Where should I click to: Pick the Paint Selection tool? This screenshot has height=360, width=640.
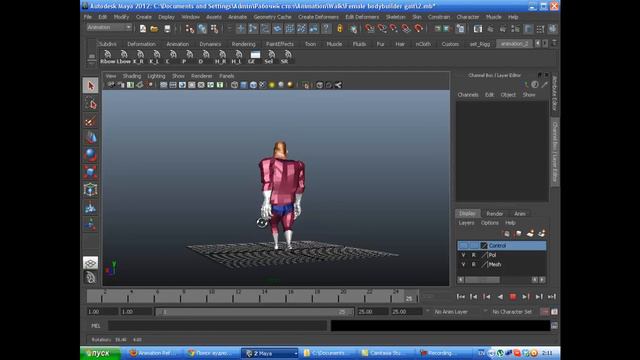click(90, 121)
